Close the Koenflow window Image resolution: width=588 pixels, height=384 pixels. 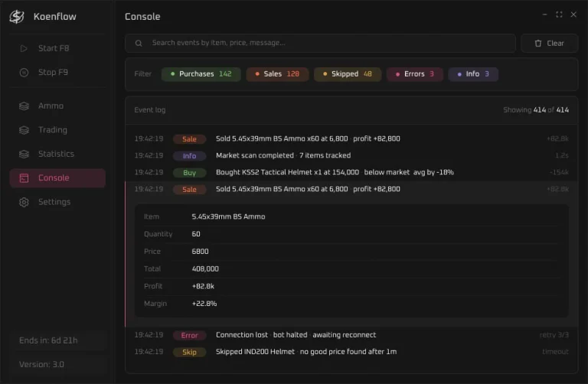click(x=573, y=15)
